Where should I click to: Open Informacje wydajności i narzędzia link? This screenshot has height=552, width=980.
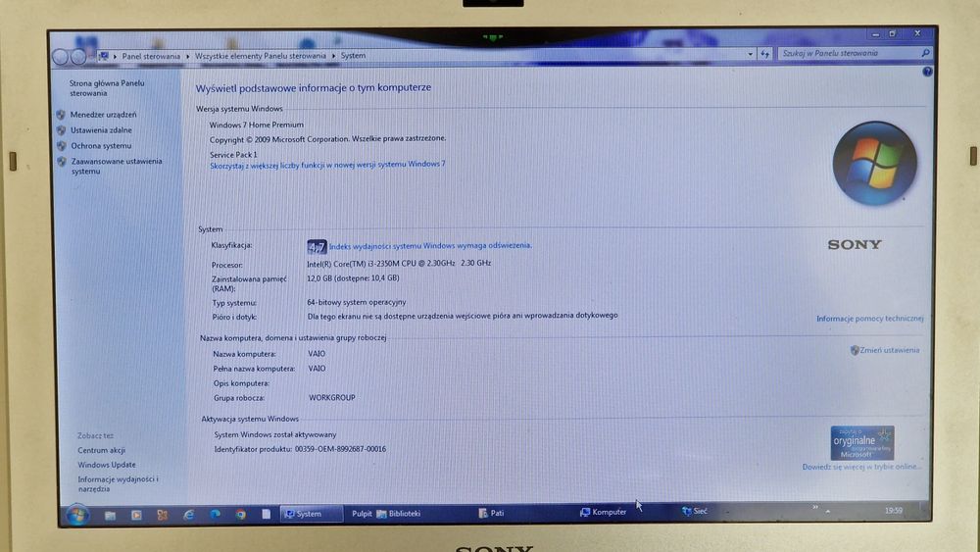(118, 484)
